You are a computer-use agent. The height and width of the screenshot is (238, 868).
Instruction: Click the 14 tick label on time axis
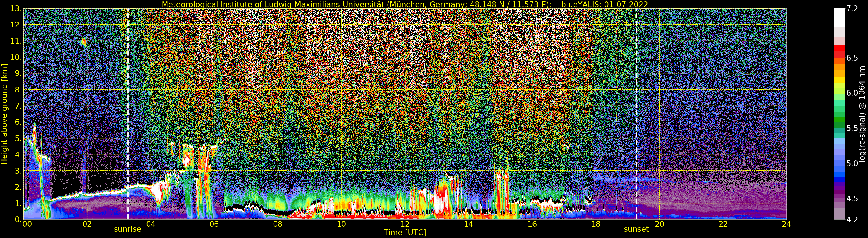(468, 224)
